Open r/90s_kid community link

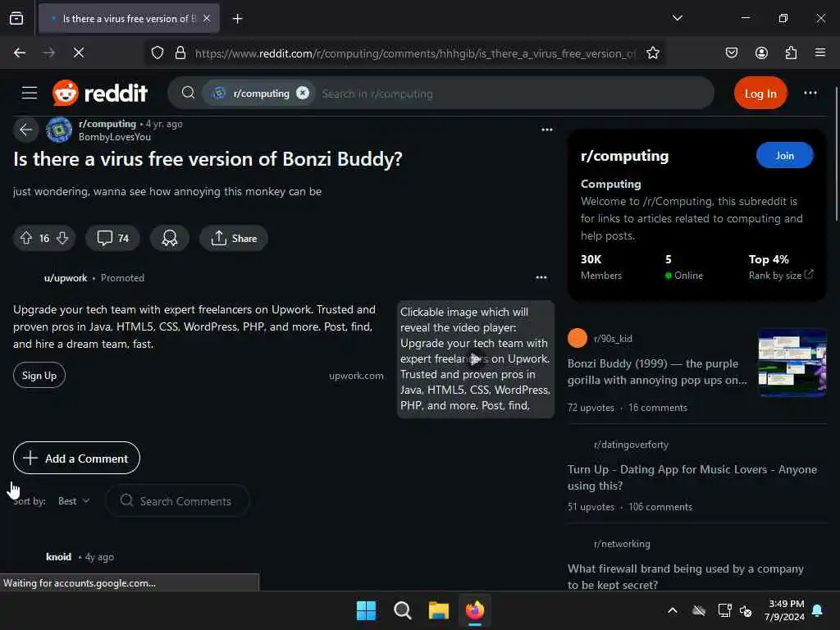coord(613,339)
